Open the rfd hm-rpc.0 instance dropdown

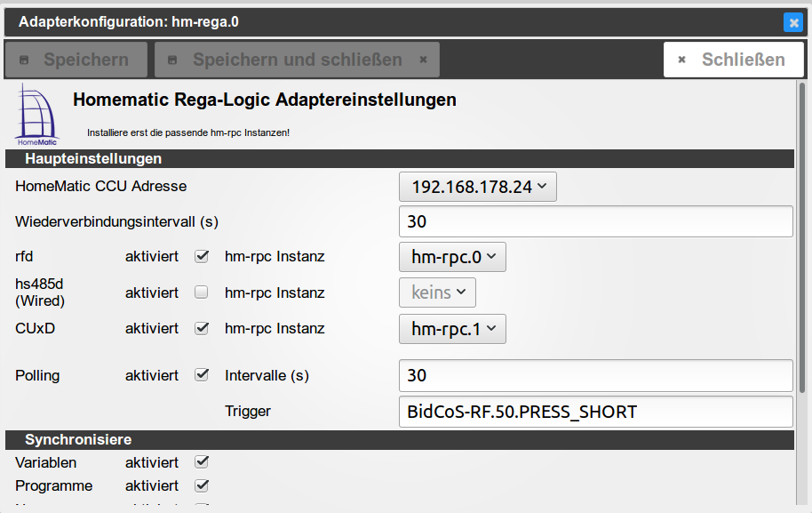(x=452, y=257)
